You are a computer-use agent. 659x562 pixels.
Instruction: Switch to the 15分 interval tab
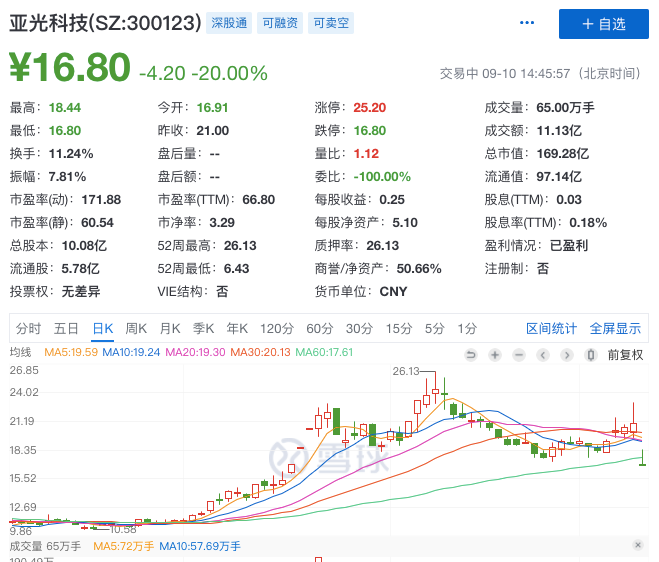(x=399, y=328)
